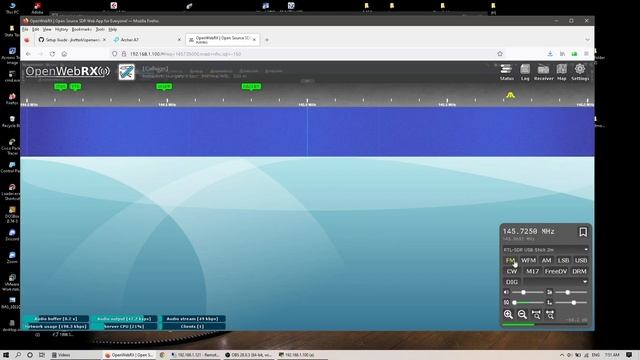The height and width of the screenshot is (360, 640).
Task: Select WFM demodulation mode
Action: (528, 260)
